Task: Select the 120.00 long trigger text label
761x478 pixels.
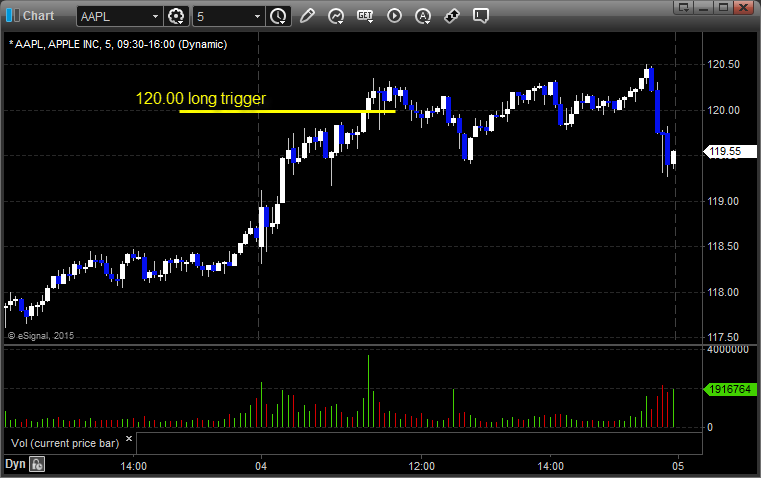Action: pyautogui.click(x=200, y=99)
